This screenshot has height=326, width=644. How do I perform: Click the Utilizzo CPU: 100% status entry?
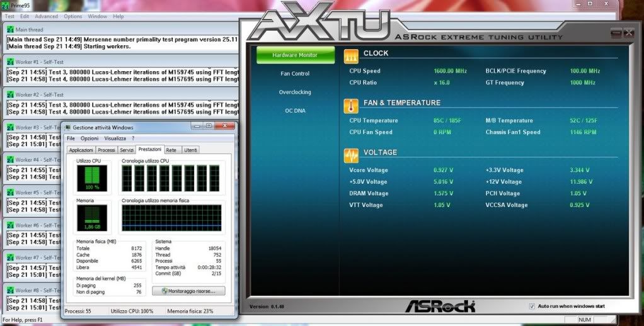tap(132, 312)
